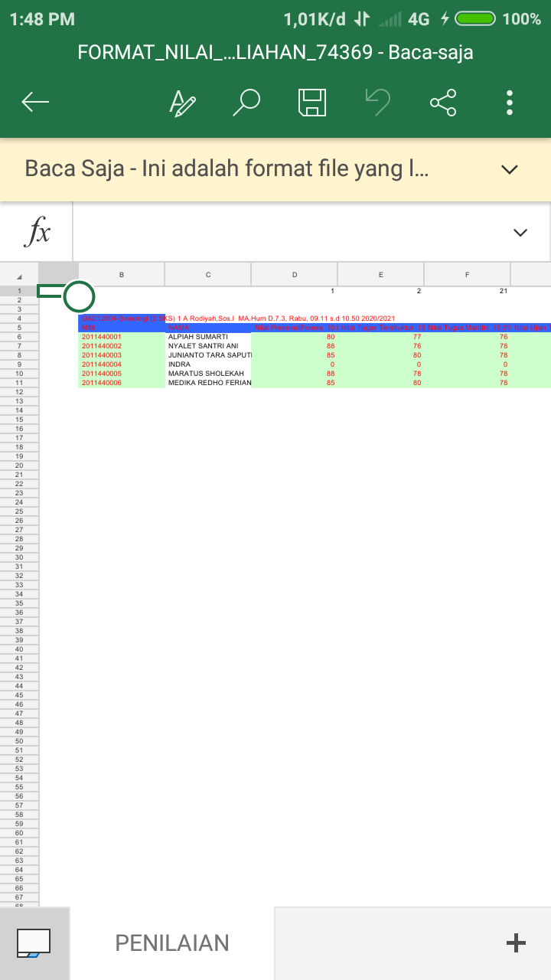Image resolution: width=551 pixels, height=980 pixels.
Task: Tap the green selection handle circle
Action: click(x=79, y=296)
